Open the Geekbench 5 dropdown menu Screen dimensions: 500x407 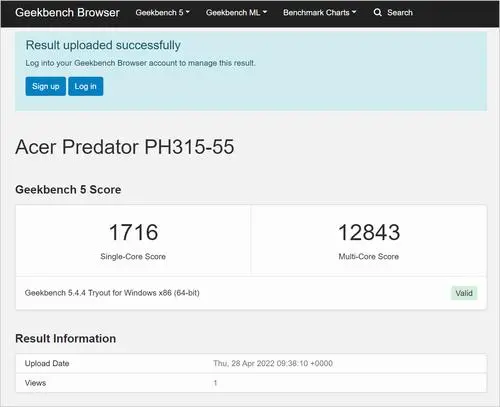pyautogui.click(x=162, y=13)
